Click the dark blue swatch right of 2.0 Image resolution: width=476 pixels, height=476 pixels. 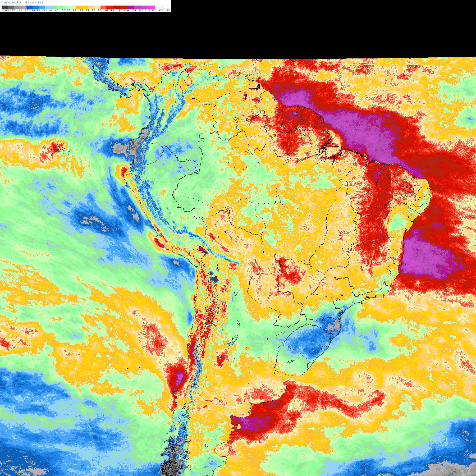pos(29,7)
